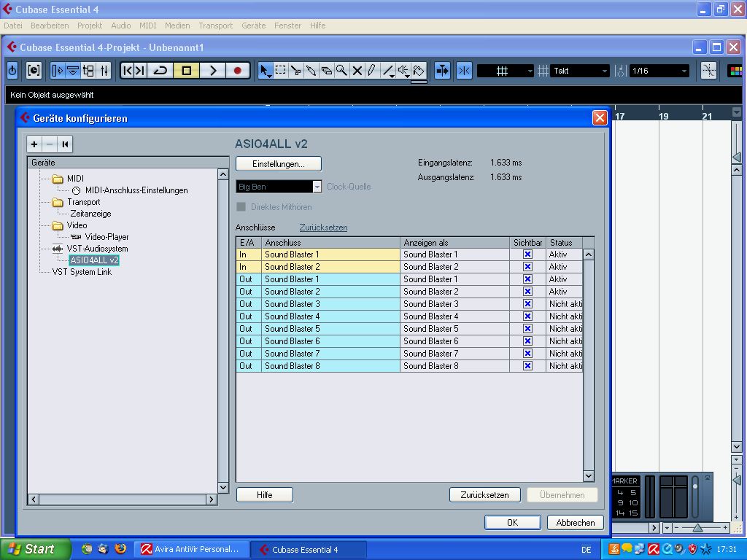This screenshot has height=560, width=747.
Task: Click the Abbrechen button
Action: 576,522
